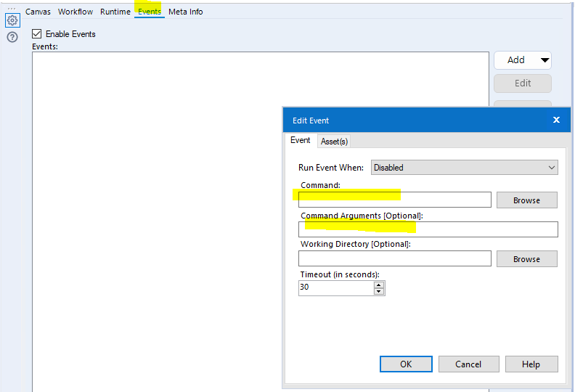Click the configuration gear icon
The image size is (575, 392).
pyautogui.click(x=12, y=20)
